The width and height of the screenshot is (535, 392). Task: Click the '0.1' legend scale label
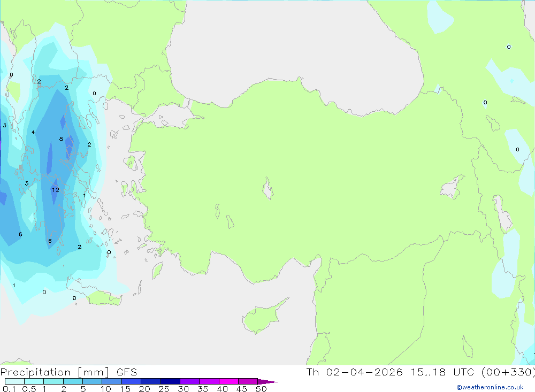9,389
